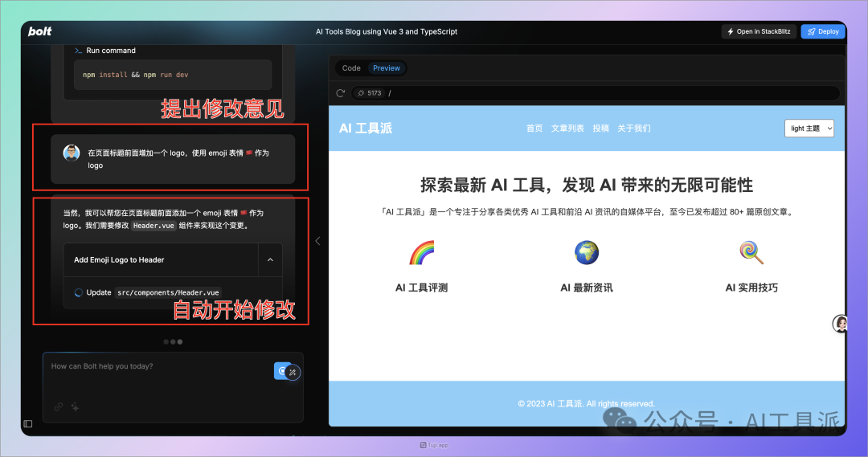Click the npm install code block
The image size is (868, 457).
(x=173, y=75)
